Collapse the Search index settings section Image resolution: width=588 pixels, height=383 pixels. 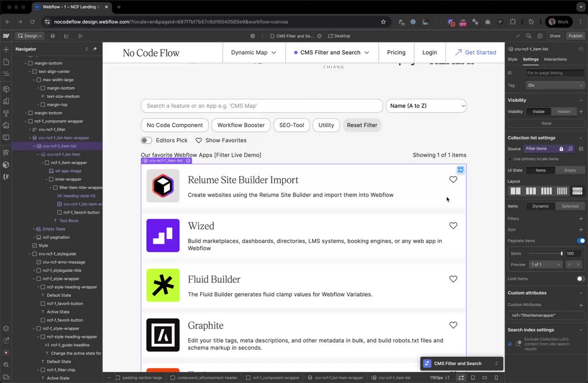[x=581, y=330]
